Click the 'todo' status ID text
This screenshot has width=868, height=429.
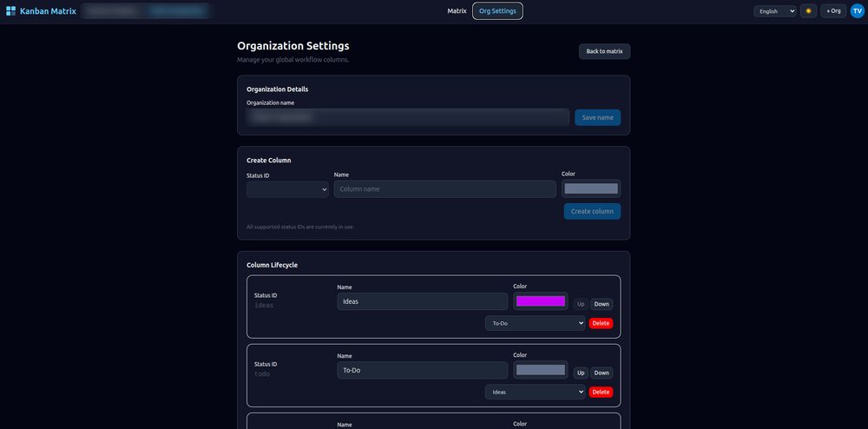click(x=262, y=374)
